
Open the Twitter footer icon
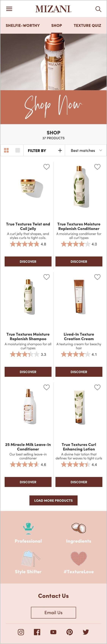(86, 632)
